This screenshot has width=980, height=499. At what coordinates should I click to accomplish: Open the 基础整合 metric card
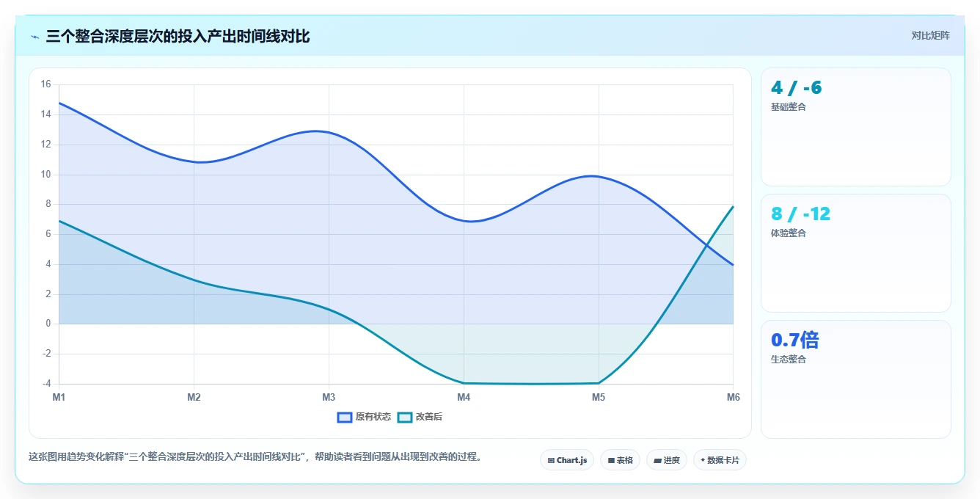tap(856, 127)
